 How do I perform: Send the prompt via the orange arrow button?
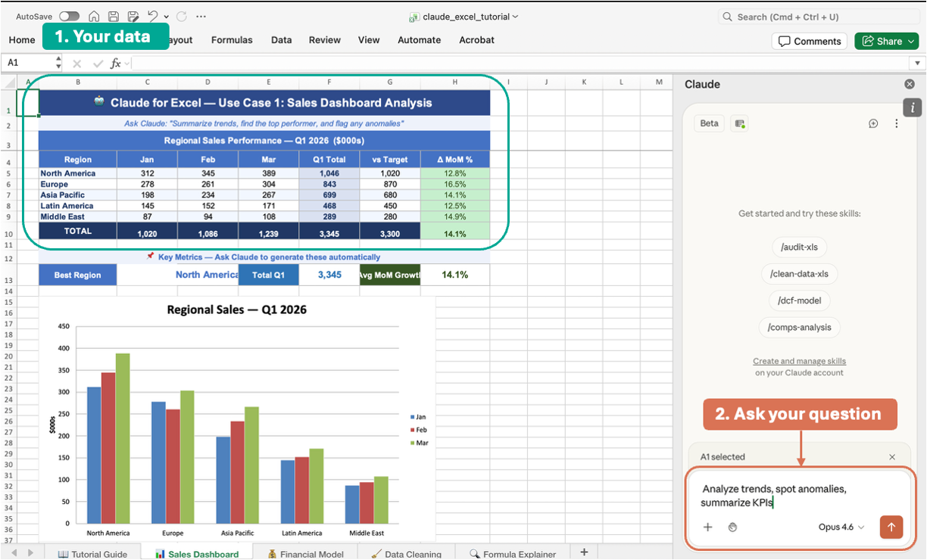pyautogui.click(x=891, y=527)
